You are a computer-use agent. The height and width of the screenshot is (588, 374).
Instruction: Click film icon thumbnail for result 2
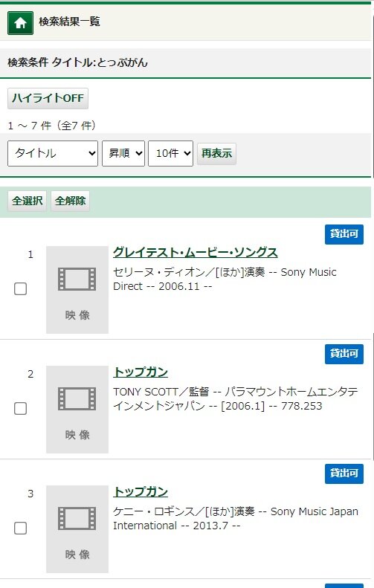[77, 409]
